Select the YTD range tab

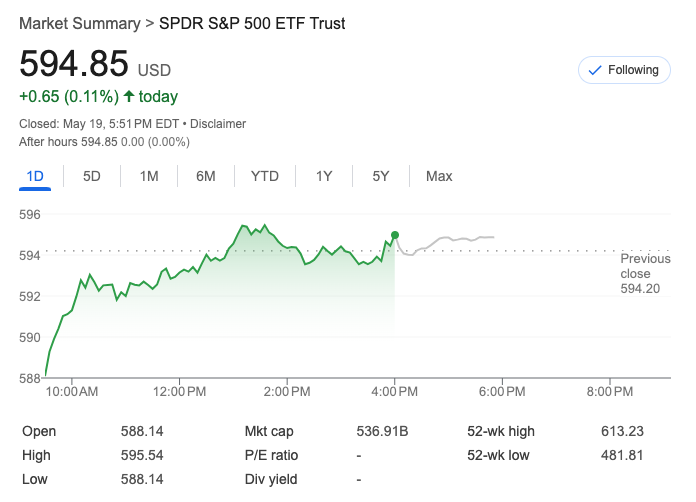pyautogui.click(x=264, y=176)
